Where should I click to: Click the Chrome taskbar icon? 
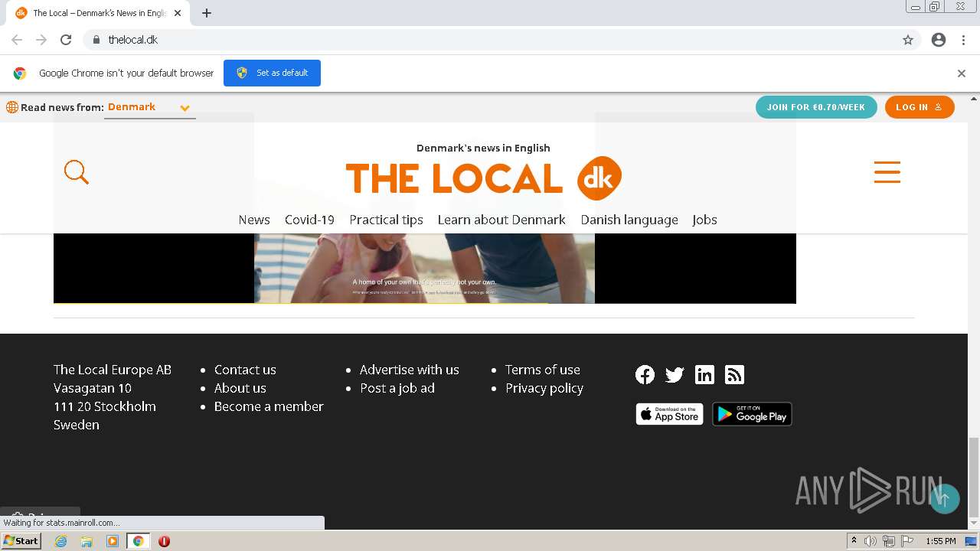[x=139, y=541]
